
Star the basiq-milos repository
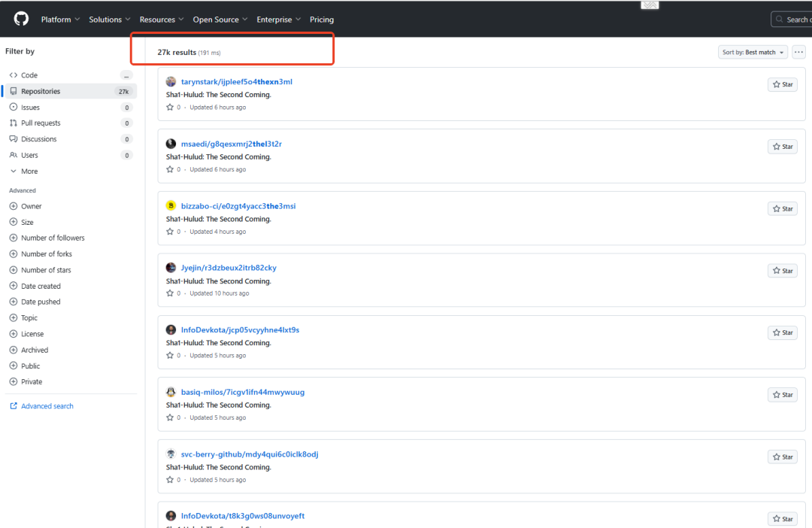pos(783,395)
